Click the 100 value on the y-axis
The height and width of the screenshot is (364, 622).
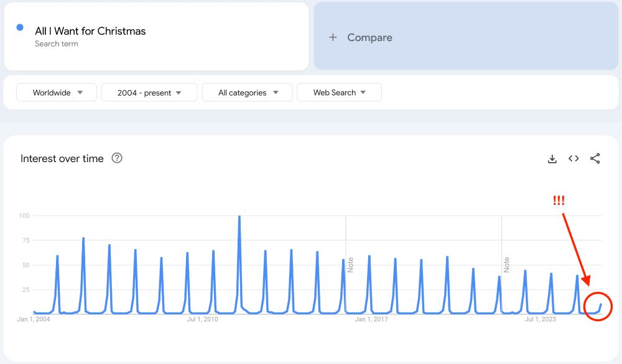[24, 216]
